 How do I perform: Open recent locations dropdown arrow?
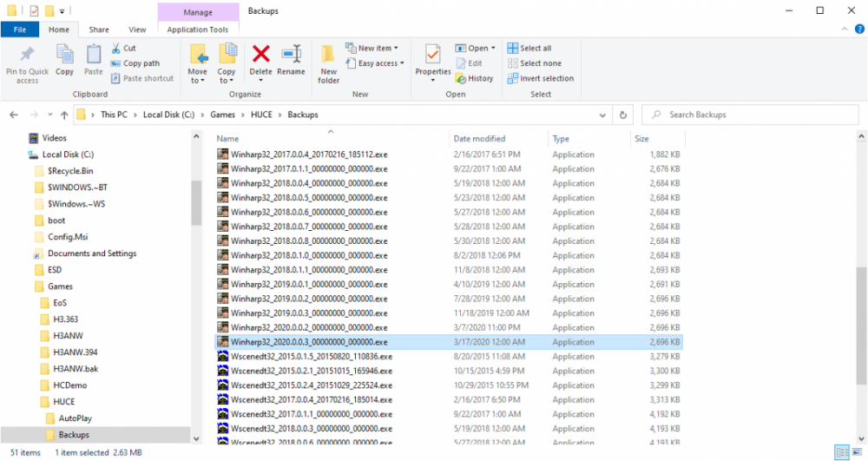point(49,115)
